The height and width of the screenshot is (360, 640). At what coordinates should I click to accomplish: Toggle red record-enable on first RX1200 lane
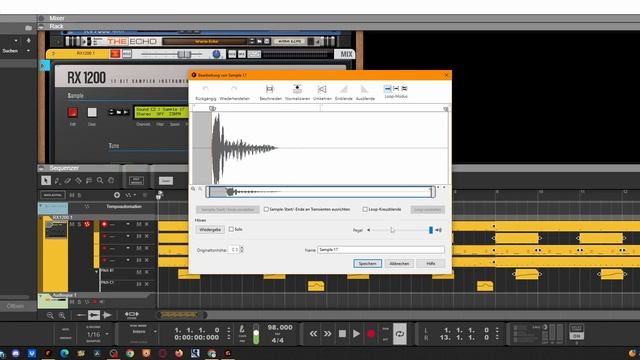pos(104,224)
